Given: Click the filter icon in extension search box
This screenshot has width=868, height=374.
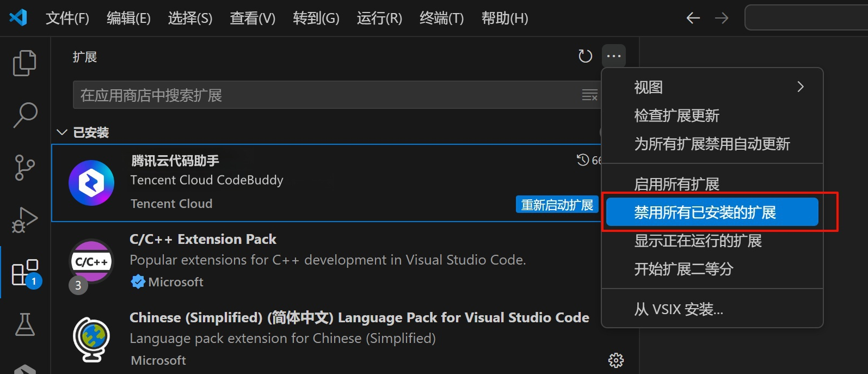Looking at the screenshot, I should 589,95.
